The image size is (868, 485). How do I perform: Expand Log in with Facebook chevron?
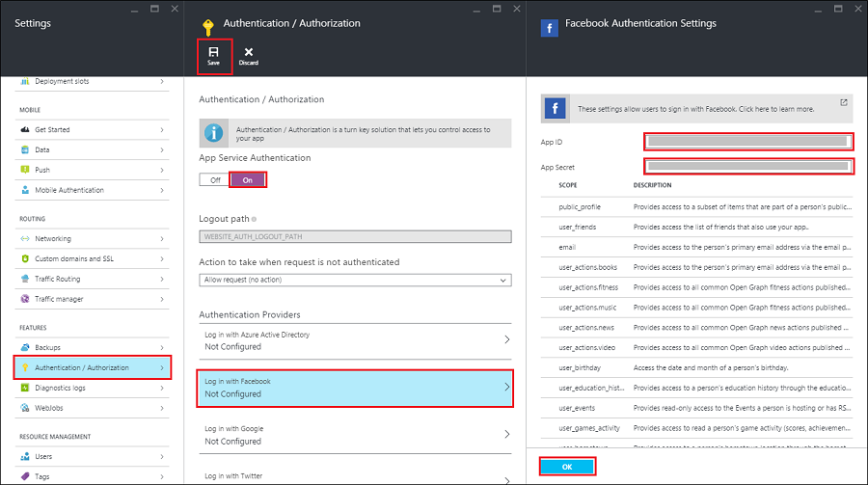tap(506, 387)
